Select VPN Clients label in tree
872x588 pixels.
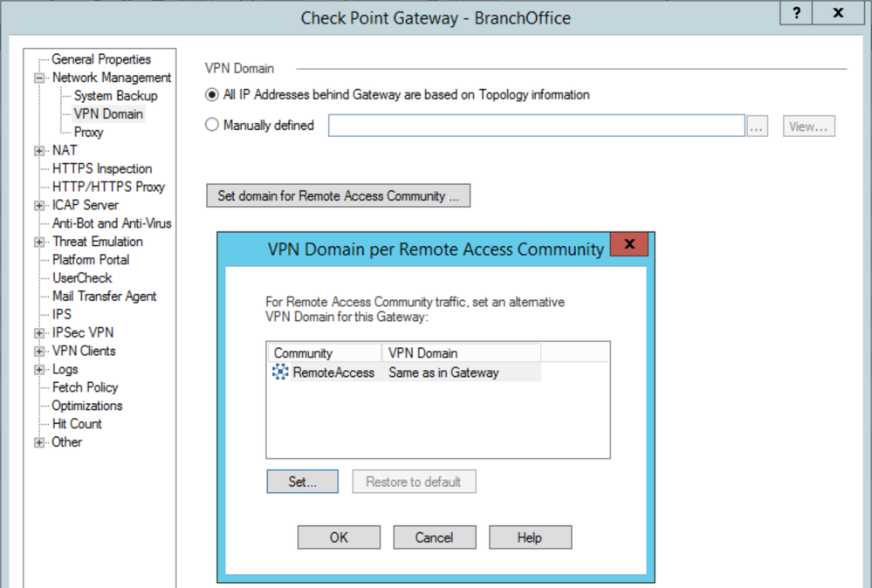[84, 352]
